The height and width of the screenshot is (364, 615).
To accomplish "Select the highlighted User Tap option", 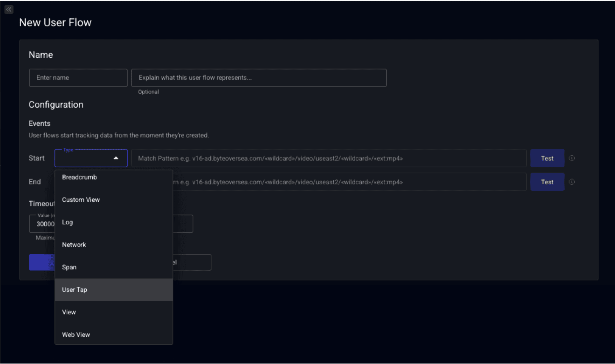I will (x=75, y=290).
